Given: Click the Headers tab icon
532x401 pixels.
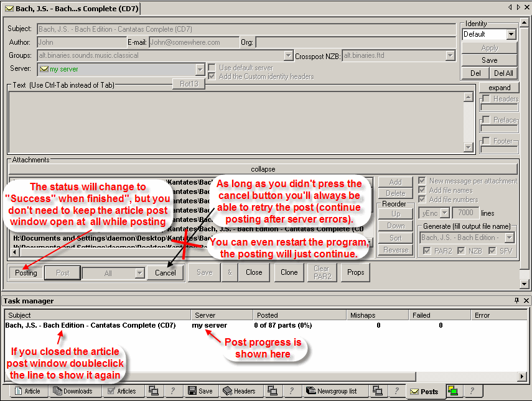Looking at the screenshot, I should coord(228,391).
